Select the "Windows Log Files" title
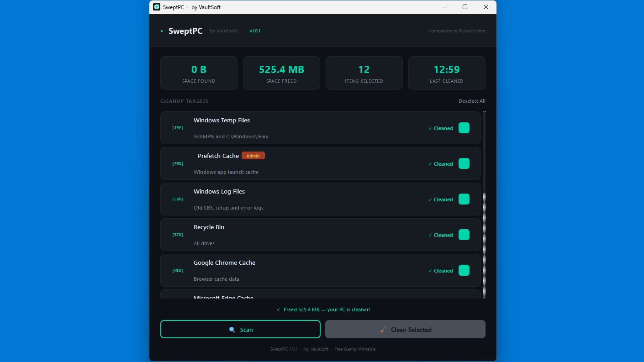 click(x=219, y=192)
